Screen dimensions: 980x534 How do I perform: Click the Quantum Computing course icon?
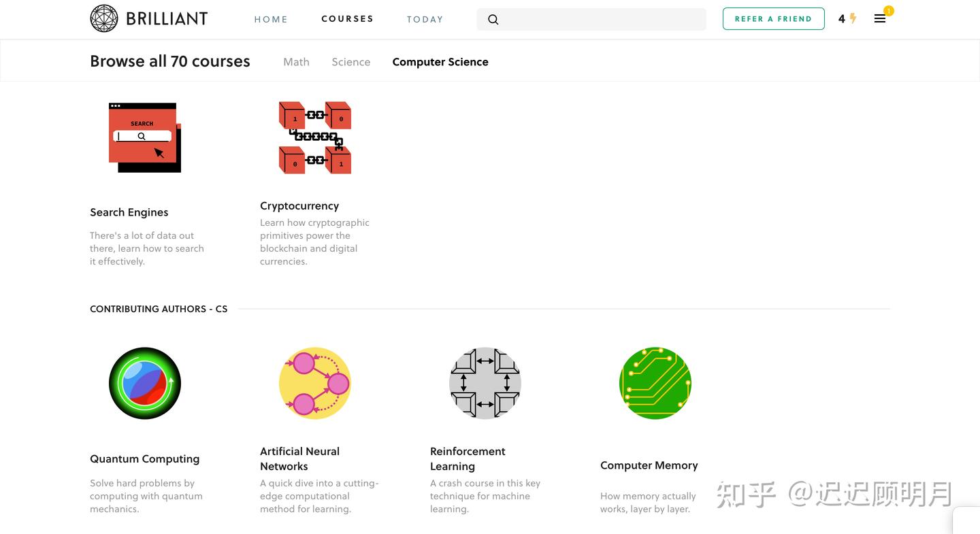145,383
